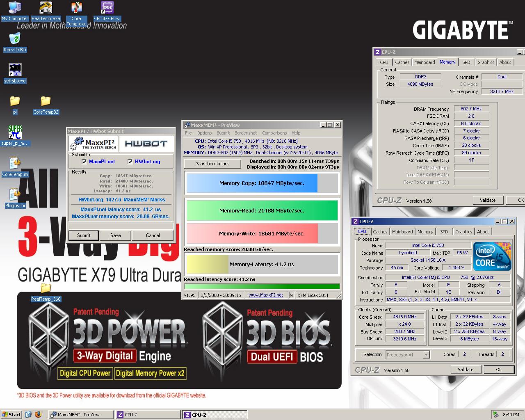
Task: Open the CoreTemp32 folder
Action: 46,105
